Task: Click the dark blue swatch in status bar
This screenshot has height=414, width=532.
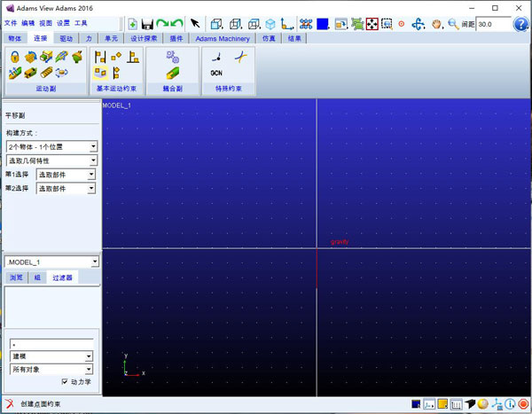Action: [416, 404]
